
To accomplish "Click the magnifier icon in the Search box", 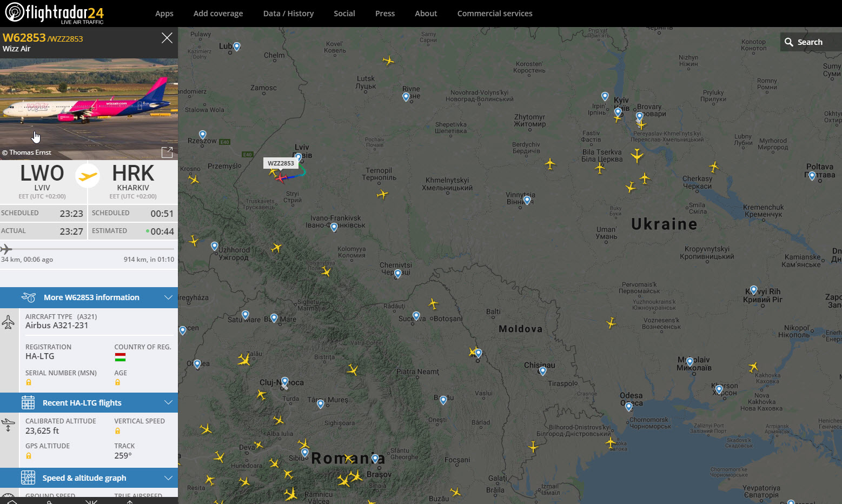I will tap(789, 42).
